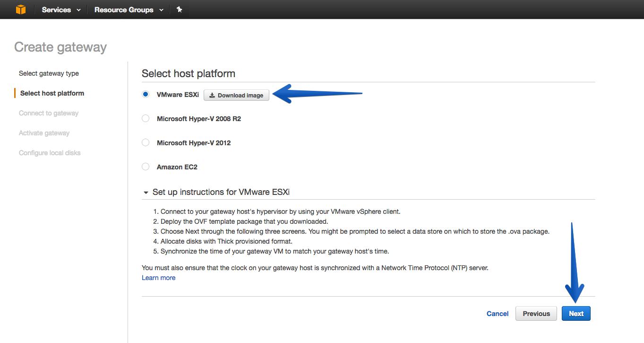
Task: Click the Activate gateway step
Action: (x=44, y=133)
